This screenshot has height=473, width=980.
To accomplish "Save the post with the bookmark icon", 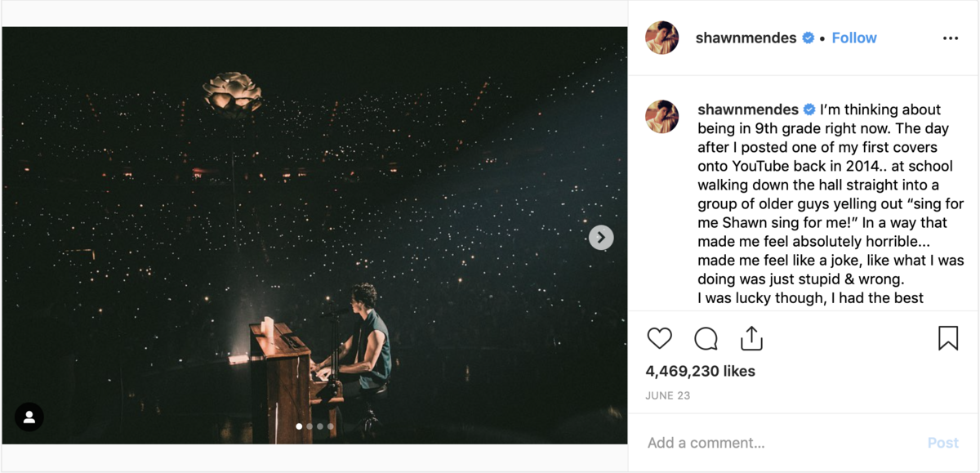I will pyautogui.click(x=947, y=338).
